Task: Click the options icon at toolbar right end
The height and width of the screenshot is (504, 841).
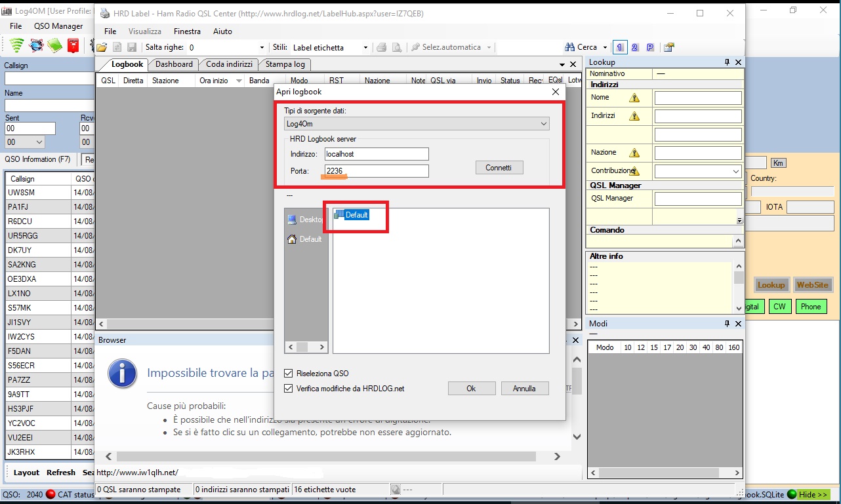Action: tap(668, 47)
